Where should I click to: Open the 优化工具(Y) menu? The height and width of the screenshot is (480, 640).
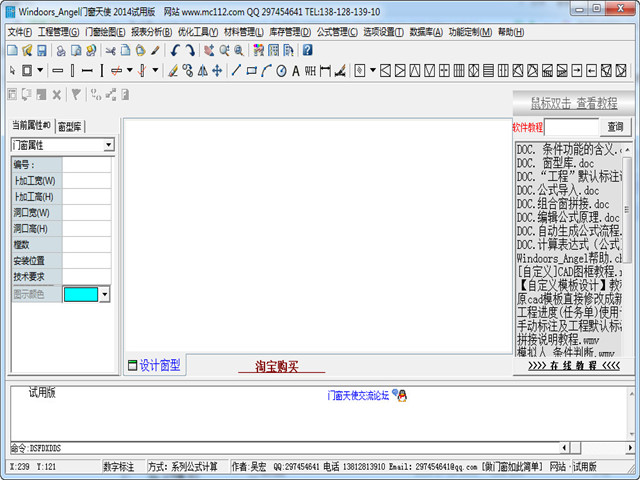pos(198,32)
